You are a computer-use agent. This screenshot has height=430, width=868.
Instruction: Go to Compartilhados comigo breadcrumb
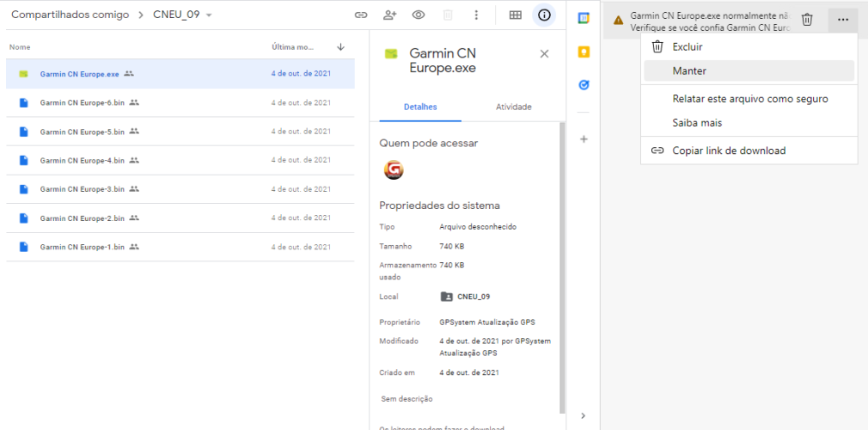pyautogui.click(x=70, y=15)
